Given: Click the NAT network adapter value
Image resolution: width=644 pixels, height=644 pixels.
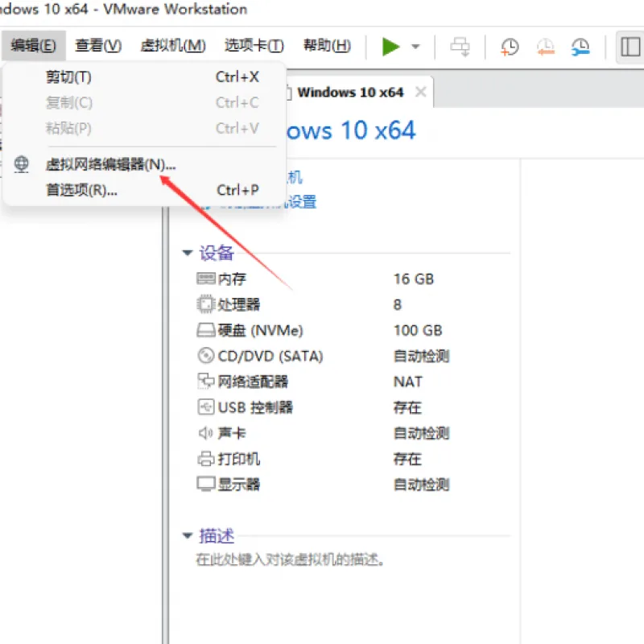Looking at the screenshot, I should tap(408, 382).
